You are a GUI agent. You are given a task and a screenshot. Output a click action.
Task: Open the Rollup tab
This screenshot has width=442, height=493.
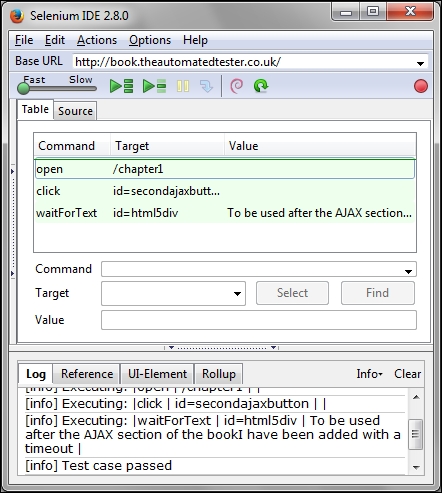[219, 374]
